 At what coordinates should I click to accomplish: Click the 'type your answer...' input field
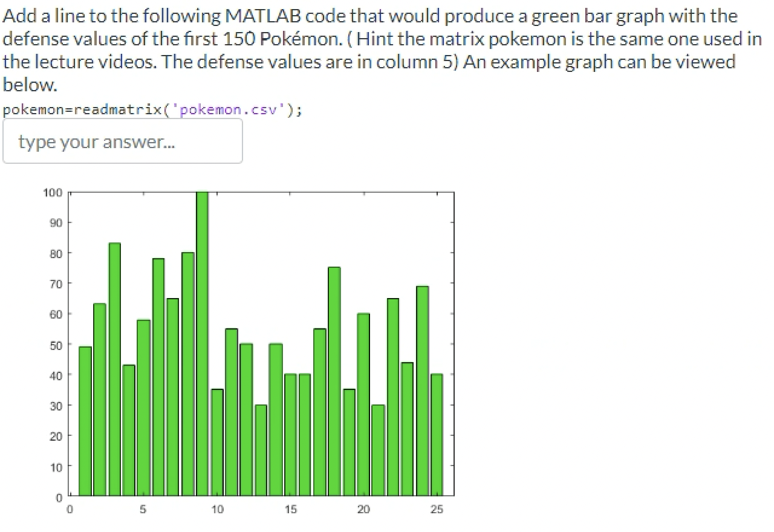(x=121, y=141)
